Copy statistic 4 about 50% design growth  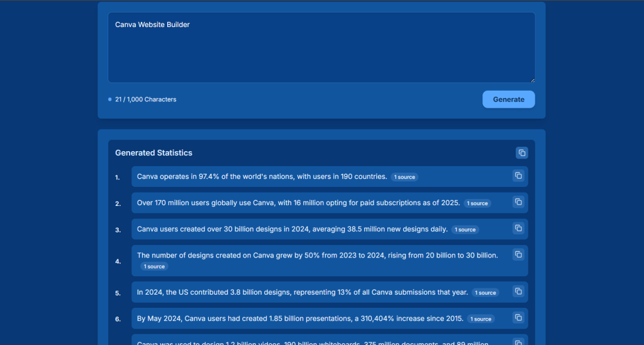[518, 254]
